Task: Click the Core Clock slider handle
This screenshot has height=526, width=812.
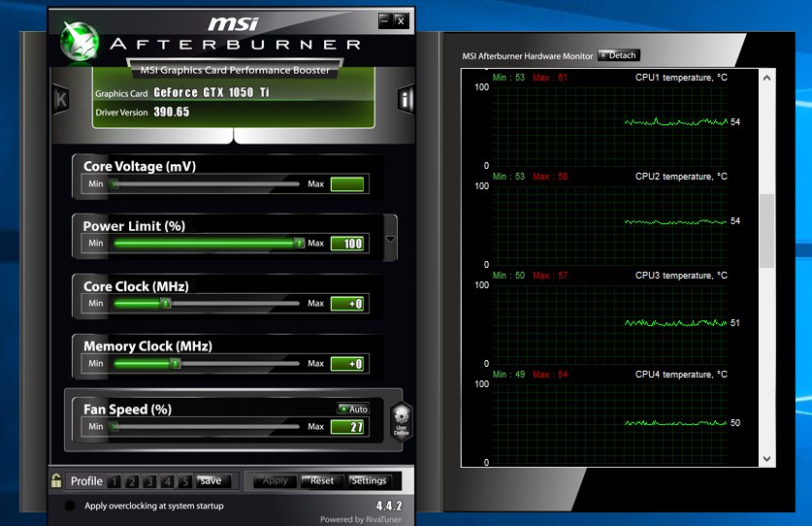Action: (x=165, y=303)
